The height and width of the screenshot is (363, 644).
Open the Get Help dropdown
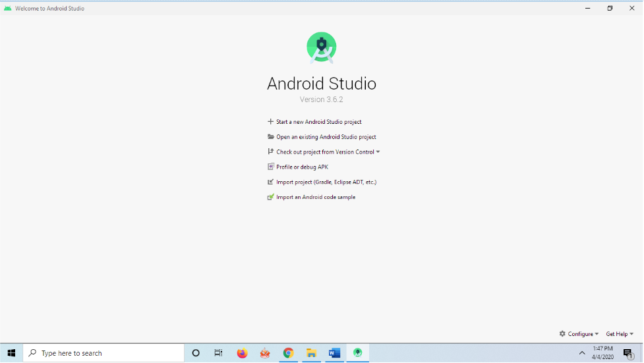click(620, 334)
